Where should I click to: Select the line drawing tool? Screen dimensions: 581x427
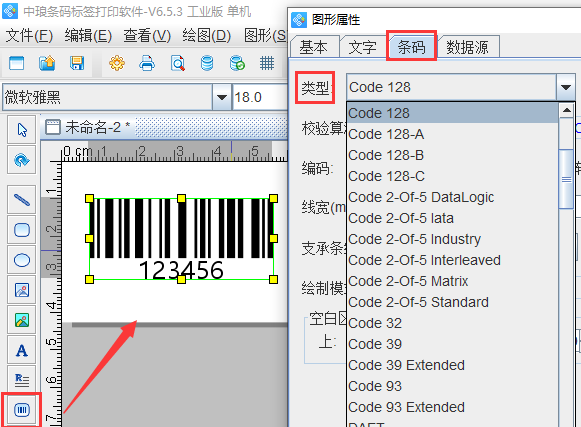[x=22, y=200]
